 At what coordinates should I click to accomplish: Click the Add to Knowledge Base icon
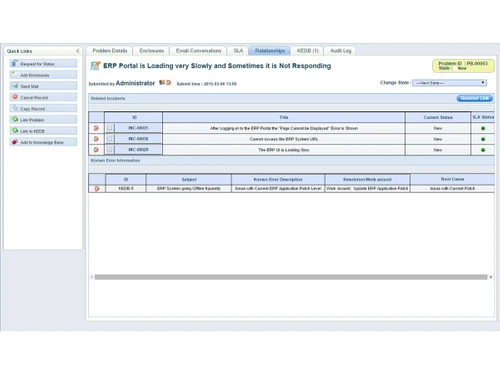point(15,142)
